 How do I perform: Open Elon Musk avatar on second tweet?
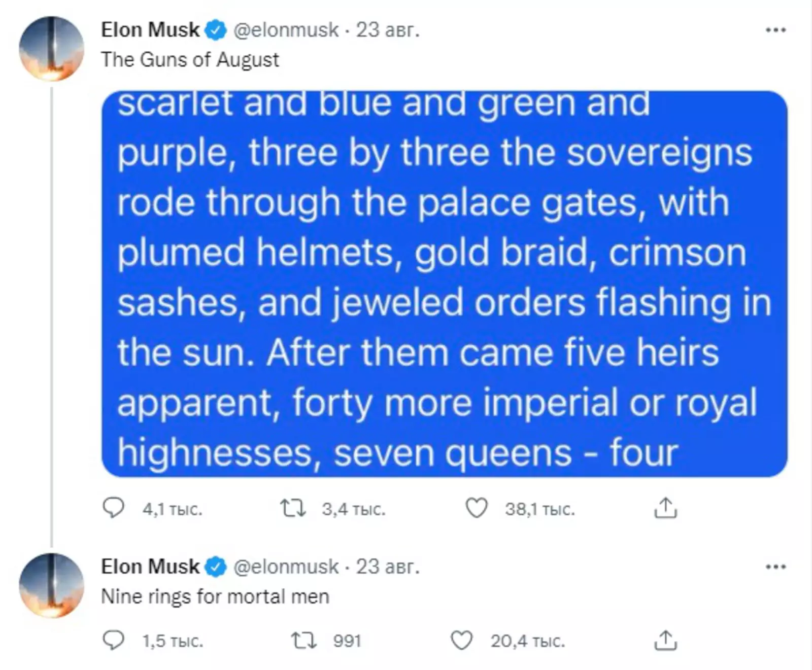[x=51, y=585]
